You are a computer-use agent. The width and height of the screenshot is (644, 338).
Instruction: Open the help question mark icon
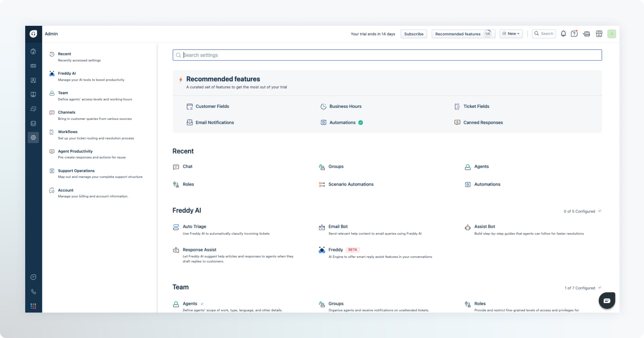click(574, 34)
